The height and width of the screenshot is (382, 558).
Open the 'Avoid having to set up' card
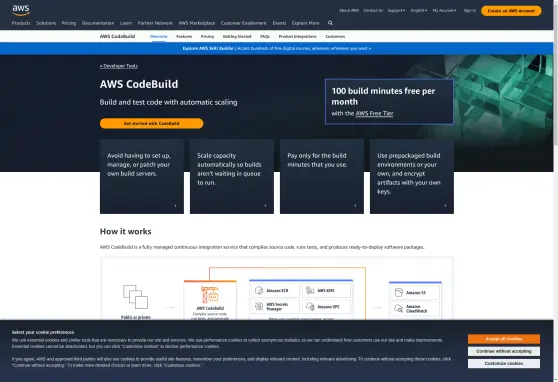(x=142, y=177)
